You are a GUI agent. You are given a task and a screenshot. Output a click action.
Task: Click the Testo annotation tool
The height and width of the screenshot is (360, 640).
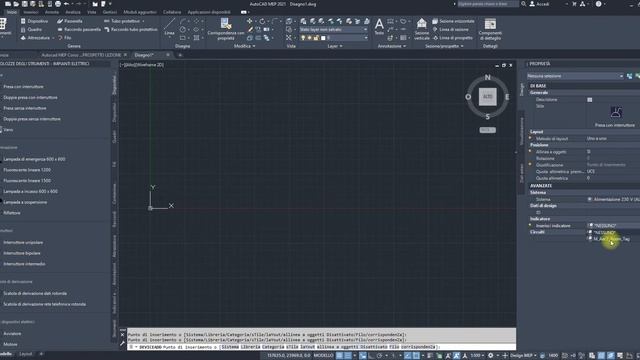click(379, 27)
